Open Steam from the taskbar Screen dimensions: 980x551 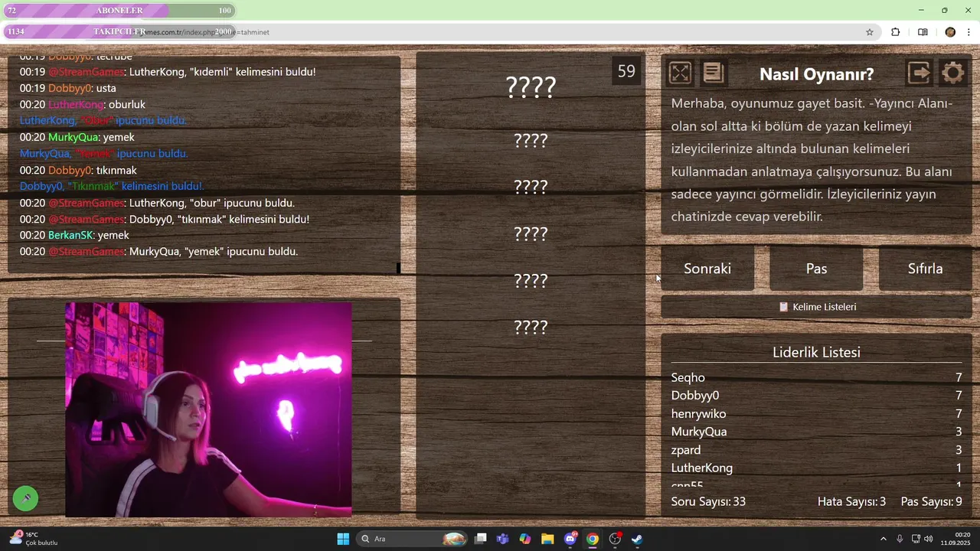(x=637, y=539)
